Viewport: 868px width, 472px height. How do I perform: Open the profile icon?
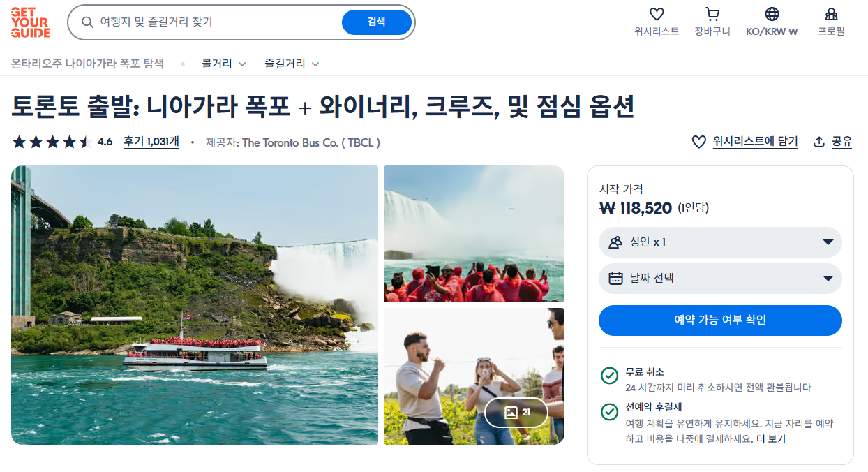click(831, 14)
